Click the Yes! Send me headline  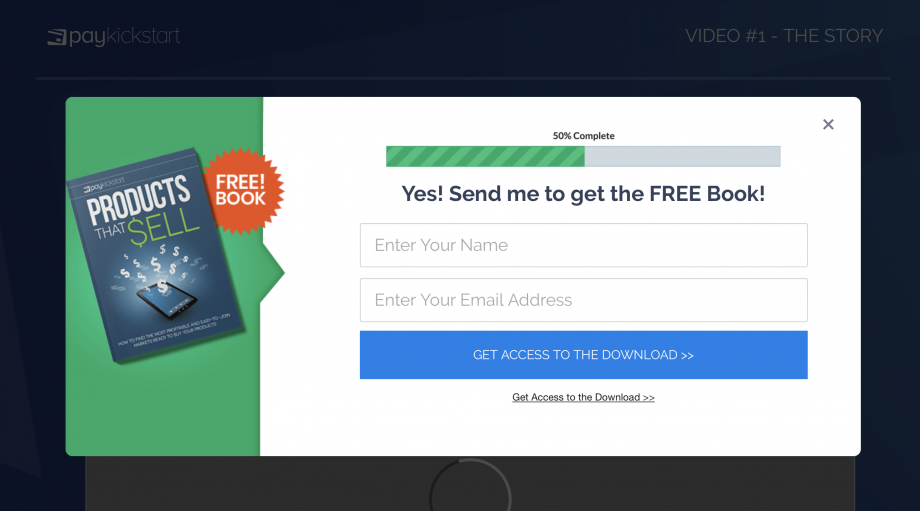(583, 194)
